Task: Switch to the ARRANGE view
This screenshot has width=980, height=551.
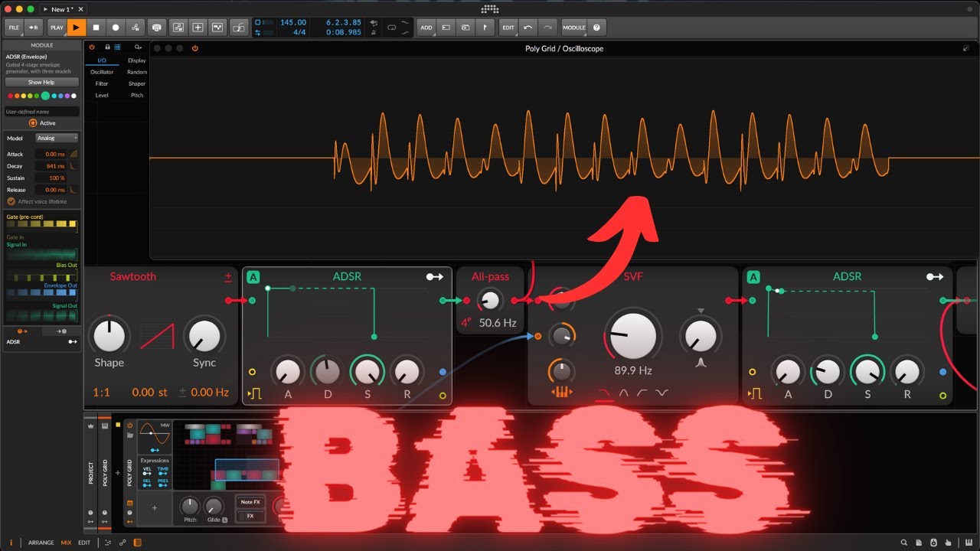Action: tap(41, 543)
